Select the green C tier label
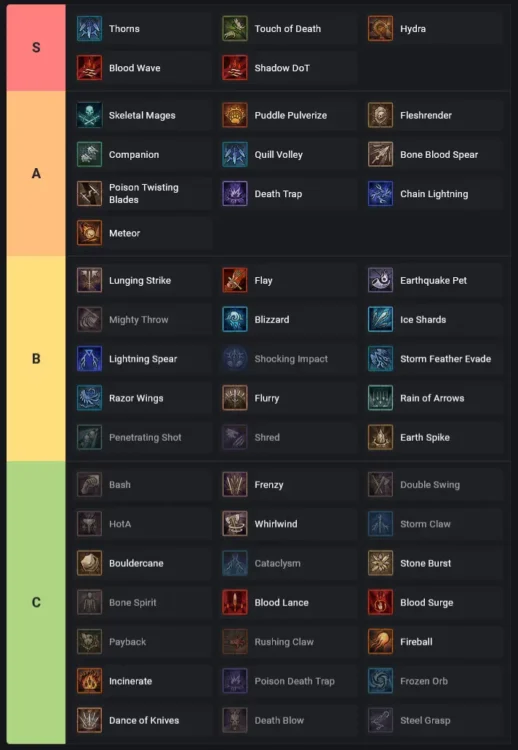 (x=36, y=602)
